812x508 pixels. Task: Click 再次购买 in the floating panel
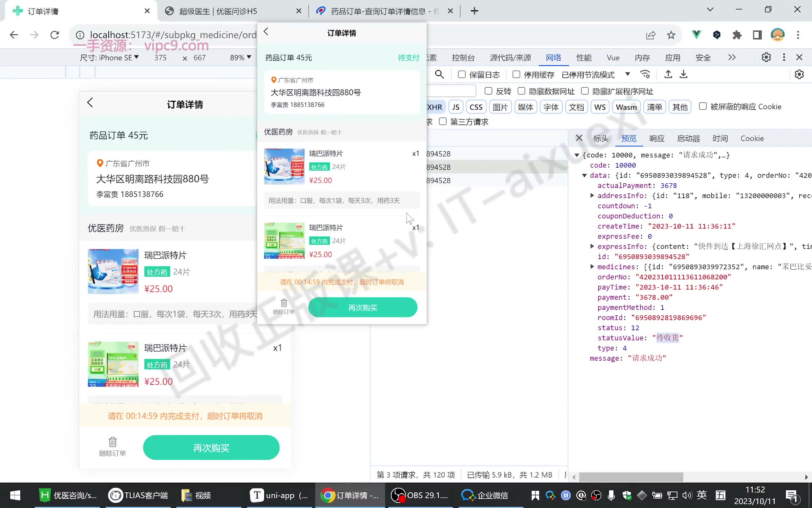363,307
